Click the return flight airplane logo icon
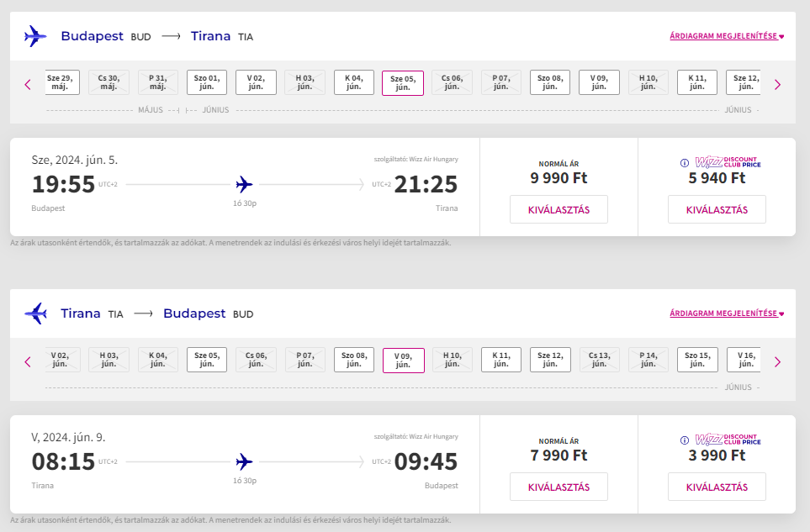 pos(36,313)
